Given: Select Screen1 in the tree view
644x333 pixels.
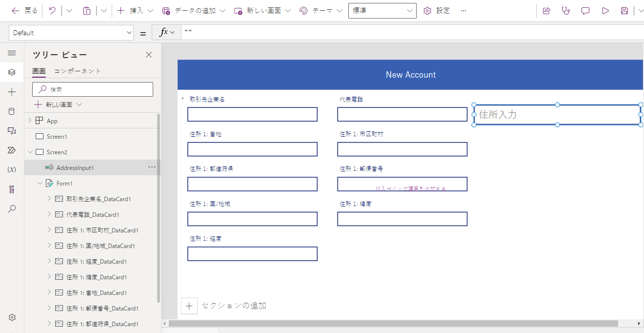Looking at the screenshot, I should pyautogui.click(x=57, y=137).
